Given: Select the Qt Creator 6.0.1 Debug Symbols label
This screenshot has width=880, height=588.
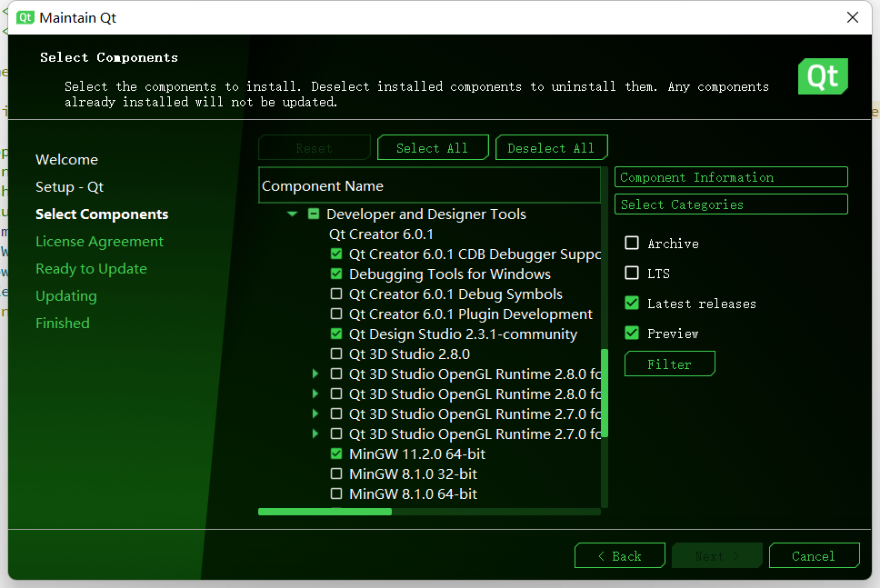Looking at the screenshot, I should (455, 294).
